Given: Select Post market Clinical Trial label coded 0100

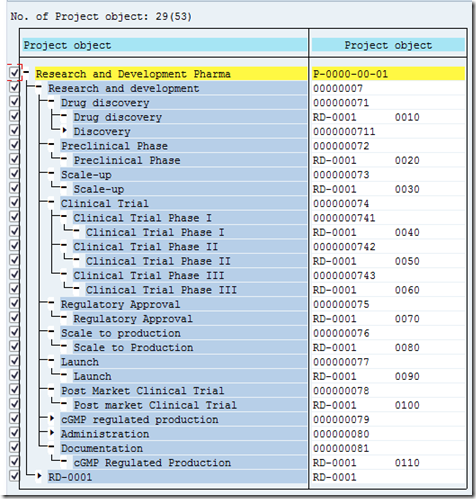Looking at the screenshot, I should point(155,405).
